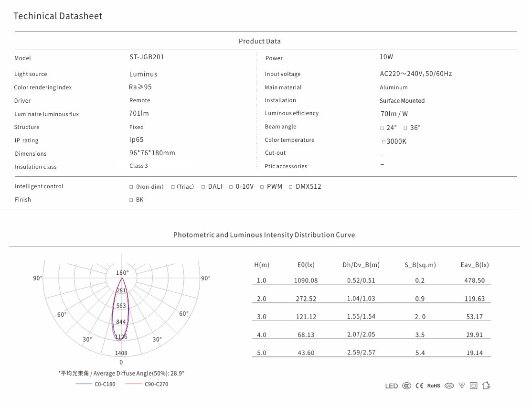Click the 1090.08 E0 illuminance value
Viewport: 532px width, 408px height.
coord(306,280)
